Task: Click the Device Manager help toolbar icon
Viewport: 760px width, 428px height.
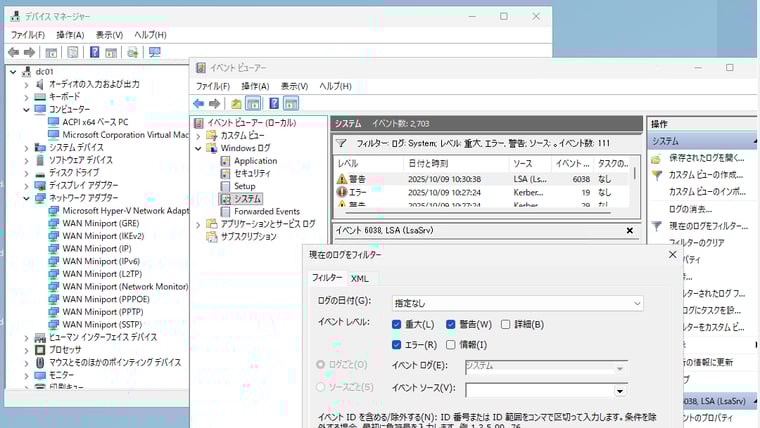Action: (94, 52)
